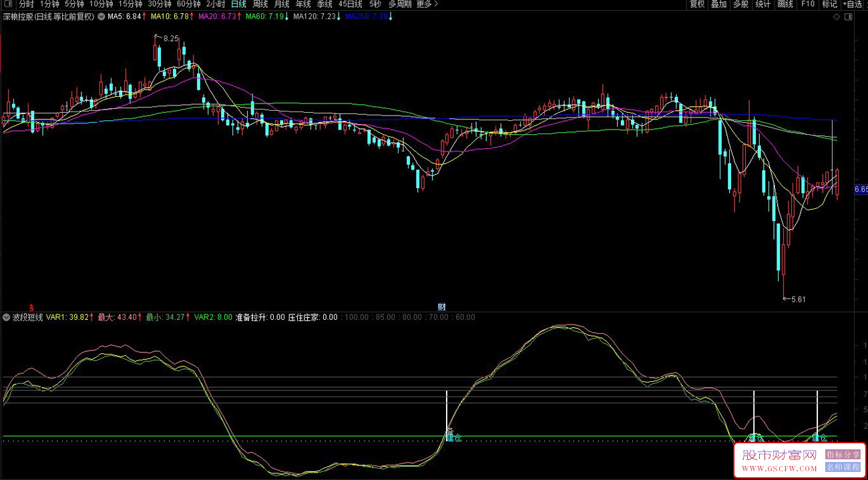This screenshot has width=868, height=480.
Task: Click the 准备拉升: 0.00 value
Action: coord(260,317)
